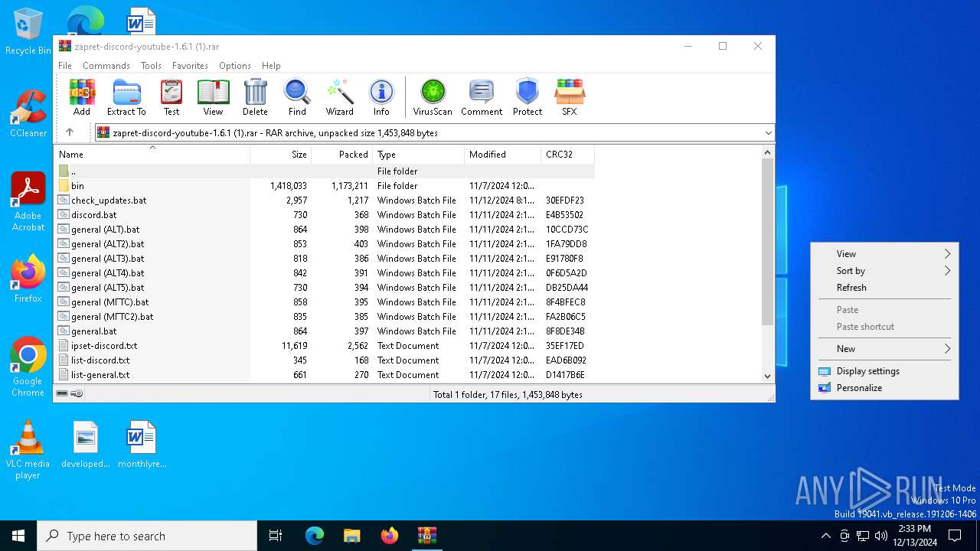Click Firefox icon in taskbar
Screen dimensions: 980x551
tap(390, 536)
